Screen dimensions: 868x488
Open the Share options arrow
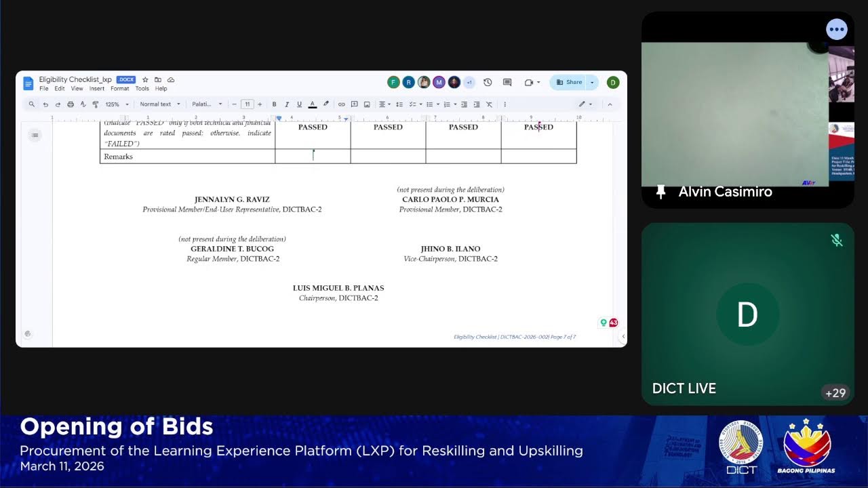(593, 82)
